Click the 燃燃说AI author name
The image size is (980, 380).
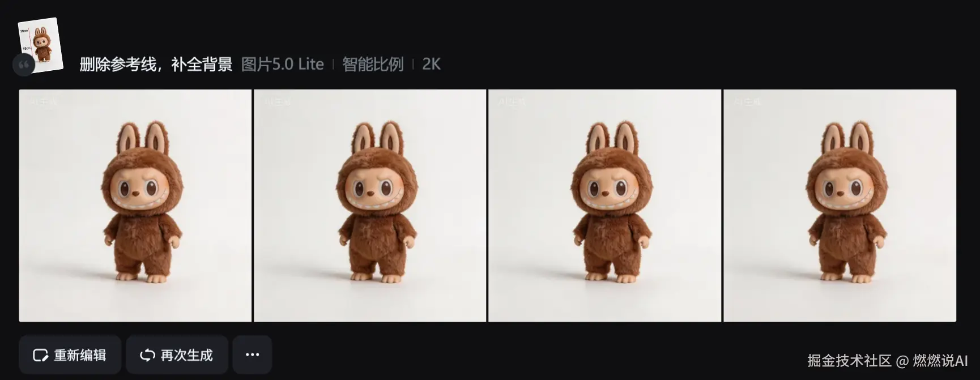pyautogui.click(x=940, y=360)
